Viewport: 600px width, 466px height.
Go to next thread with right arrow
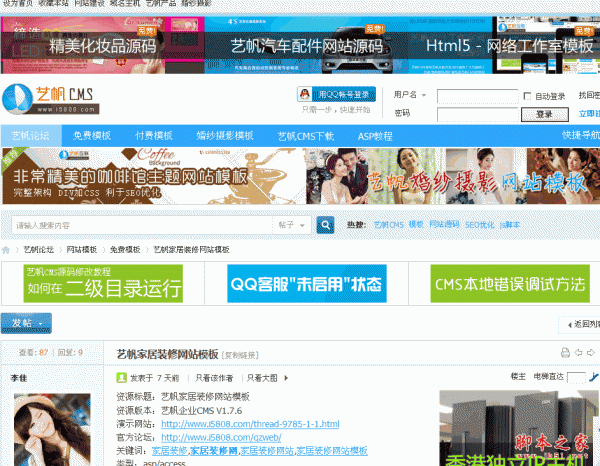pos(591,353)
